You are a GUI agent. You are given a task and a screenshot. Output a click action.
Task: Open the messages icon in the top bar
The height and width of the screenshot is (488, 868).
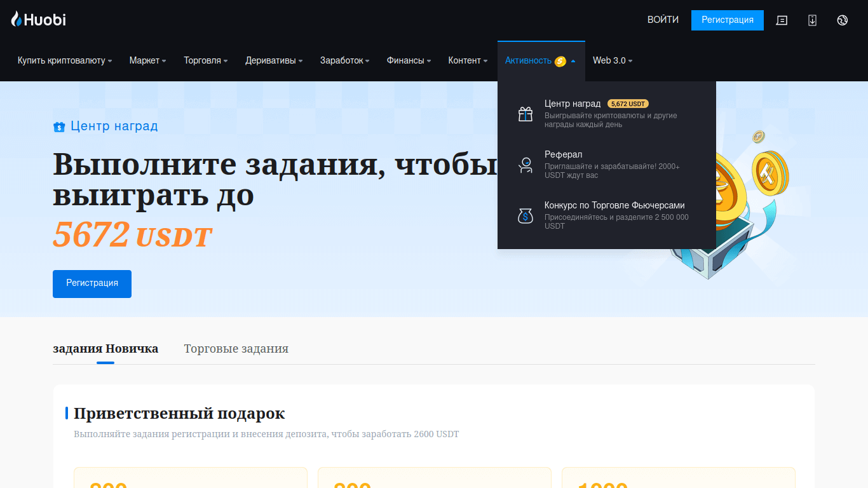pos(782,20)
